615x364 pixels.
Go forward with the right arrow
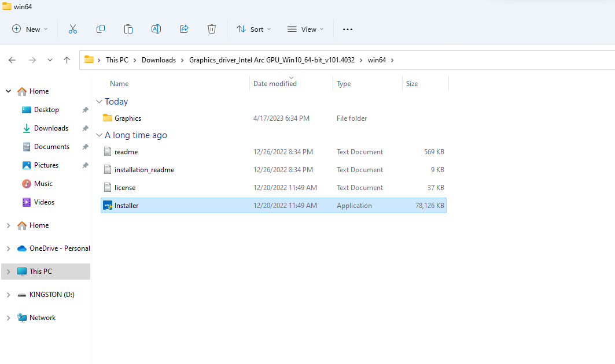pos(32,60)
